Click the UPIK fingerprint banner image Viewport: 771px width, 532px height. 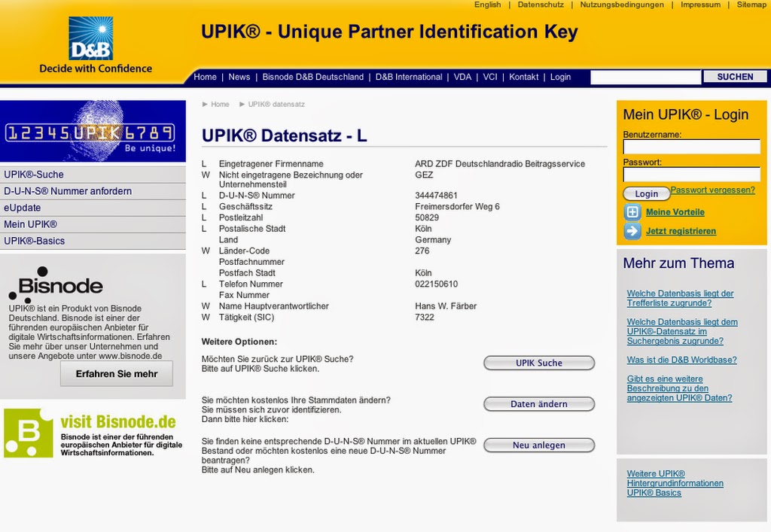[x=93, y=131]
